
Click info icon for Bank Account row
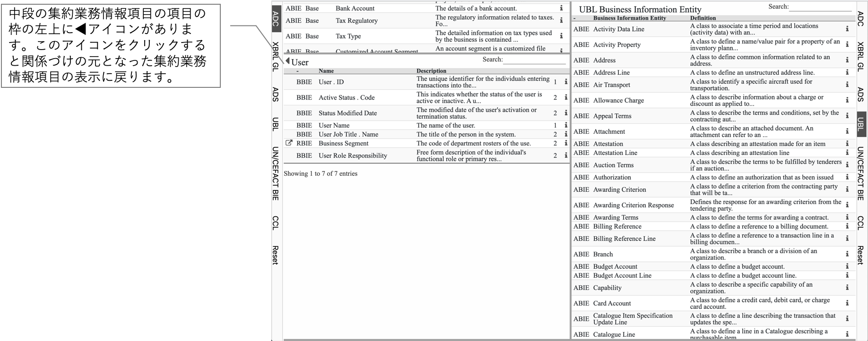point(561,8)
